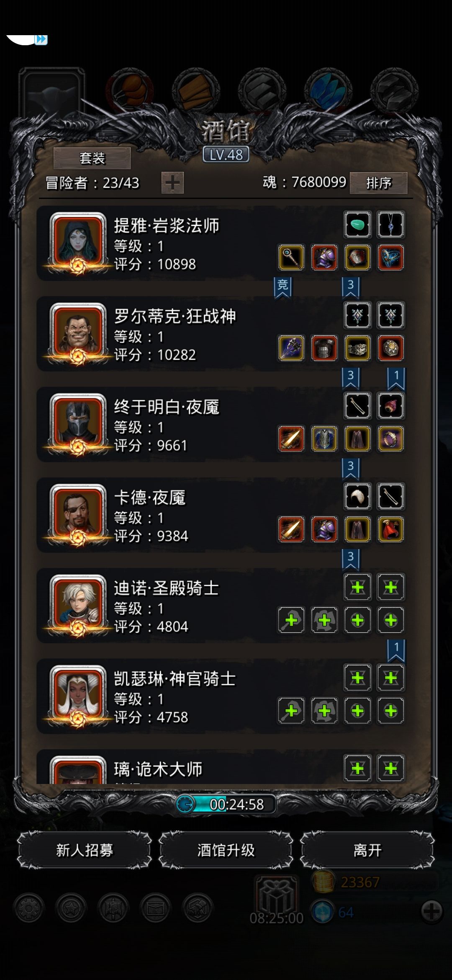This screenshot has width=452, height=980.
Task: Click the 离开 button
Action: 367,850
